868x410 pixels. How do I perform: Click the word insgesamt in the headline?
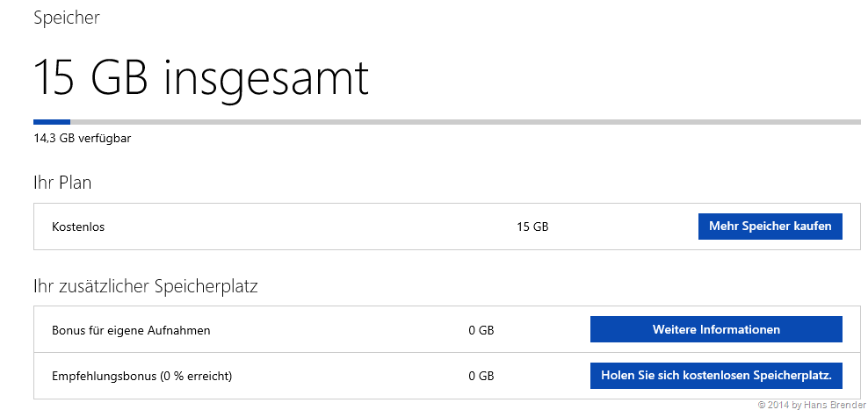coord(267,77)
